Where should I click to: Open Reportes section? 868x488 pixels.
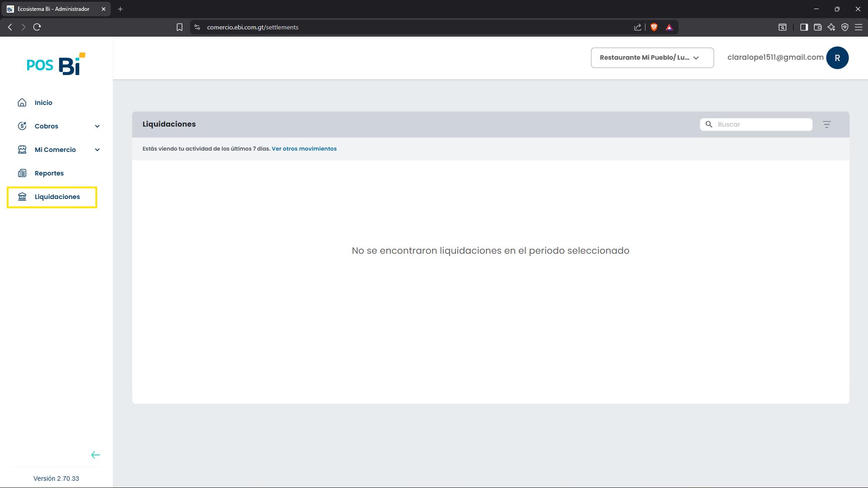(49, 173)
